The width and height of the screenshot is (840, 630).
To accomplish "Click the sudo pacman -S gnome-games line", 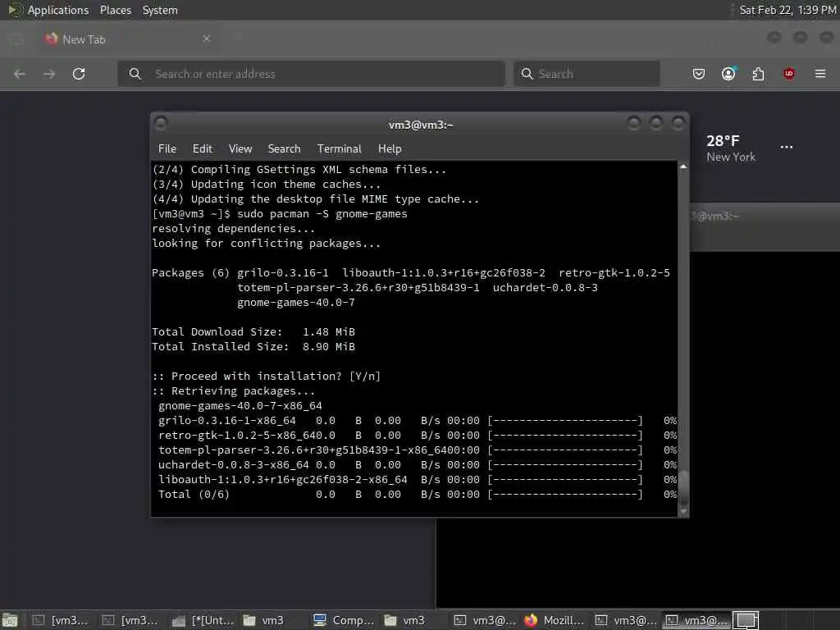I will point(280,214).
